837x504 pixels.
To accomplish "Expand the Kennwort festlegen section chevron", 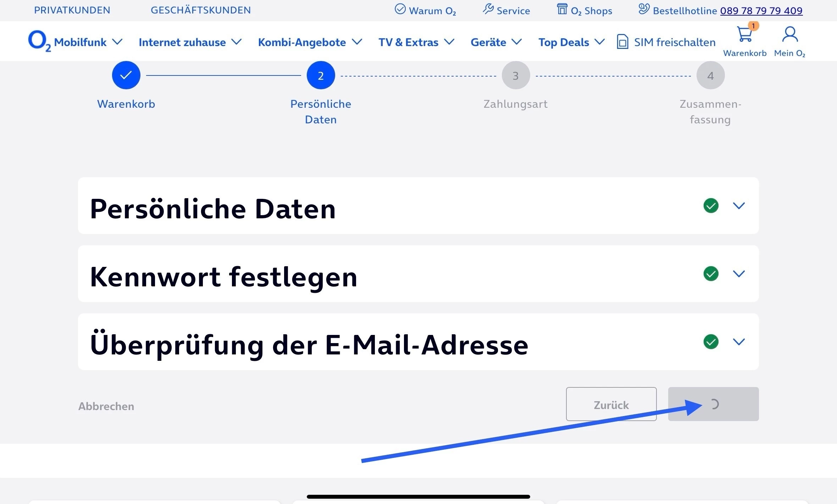I will 739,274.
